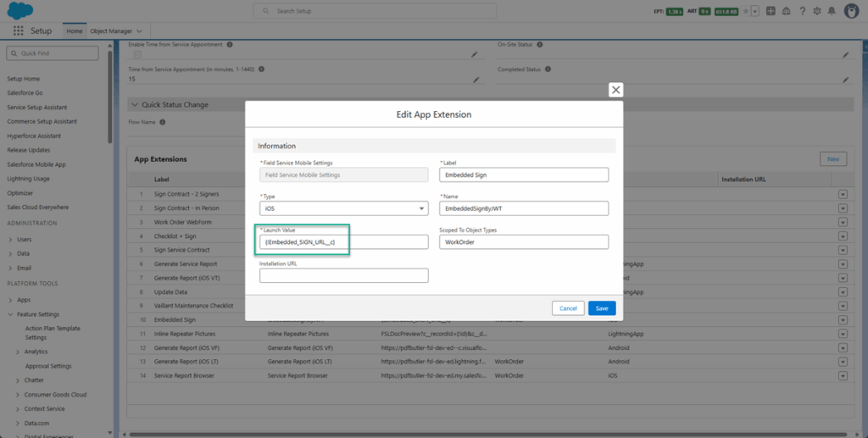Open the Setup gear menu
Viewport: 868px width, 438px height.
817,11
